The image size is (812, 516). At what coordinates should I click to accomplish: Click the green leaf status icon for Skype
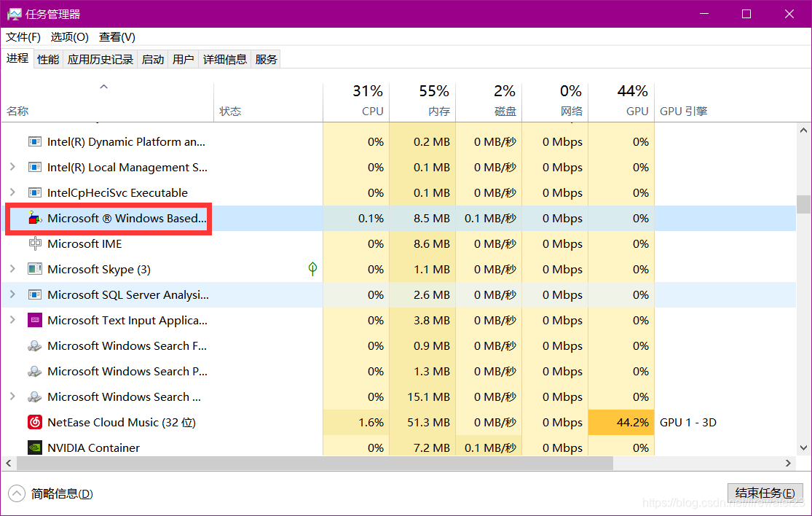tap(312, 268)
